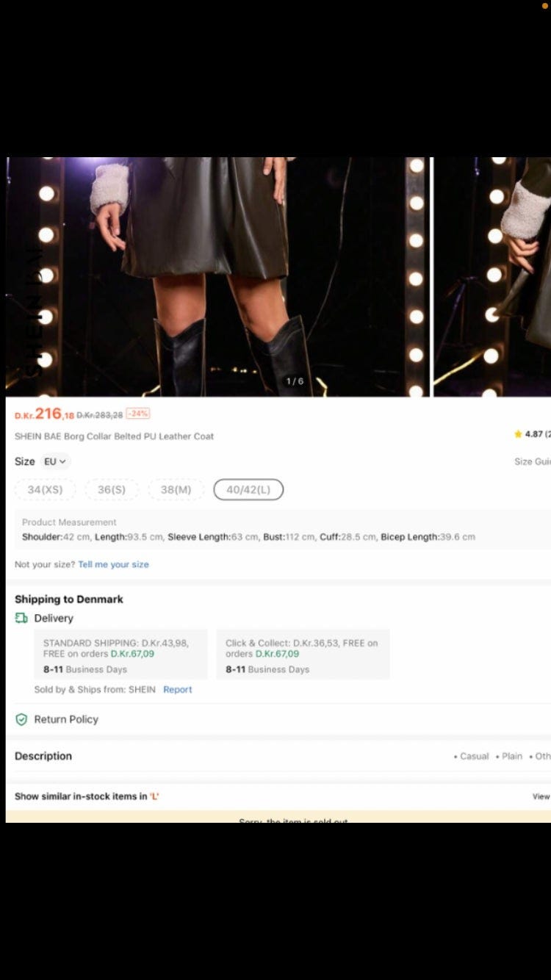Select size 40/42(L)
Screen dimensions: 551x980
(x=248, y=489)
